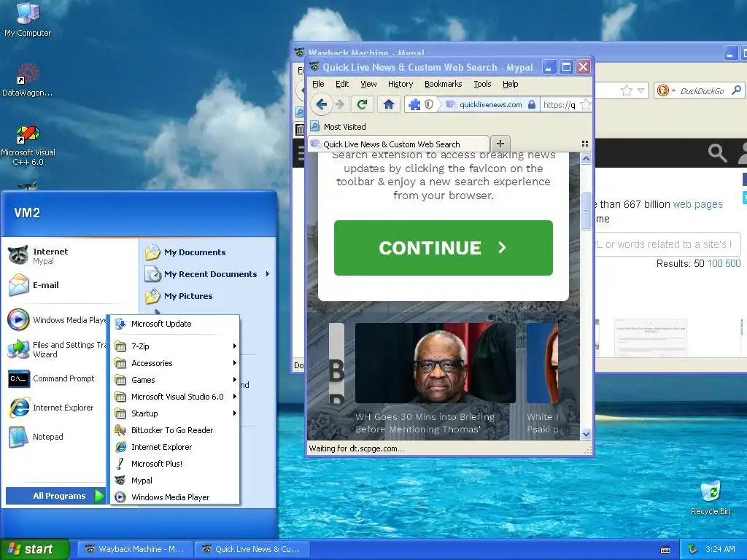Reload the Quick Live News page
747x560 pixels.
362,104
